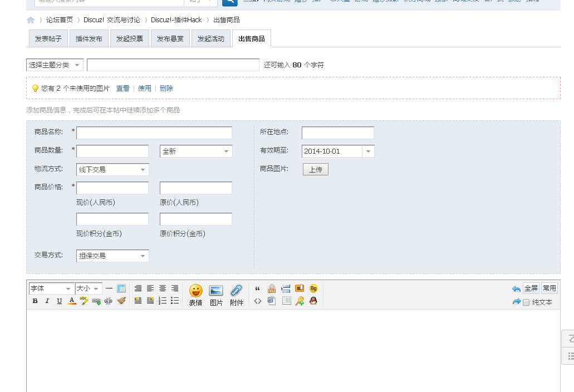This screenshot has width=574, height=392.
Task: Click the 使用 unused images link
Action: click(145, 88)
